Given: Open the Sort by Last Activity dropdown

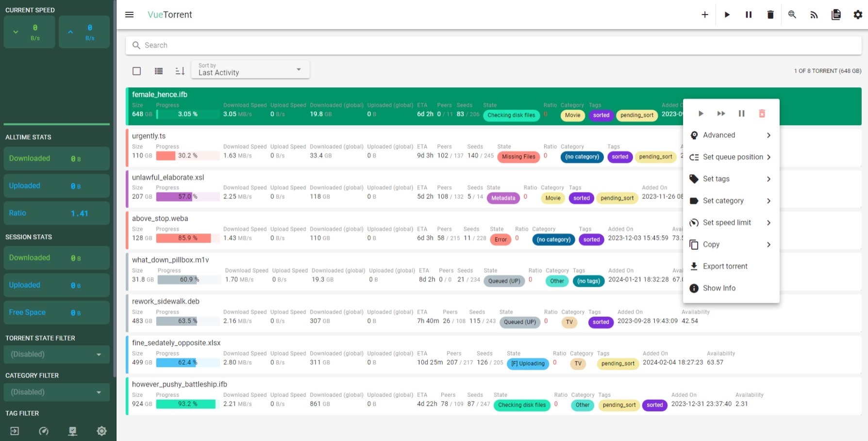Looking at the screenshot, I should 250,69.
